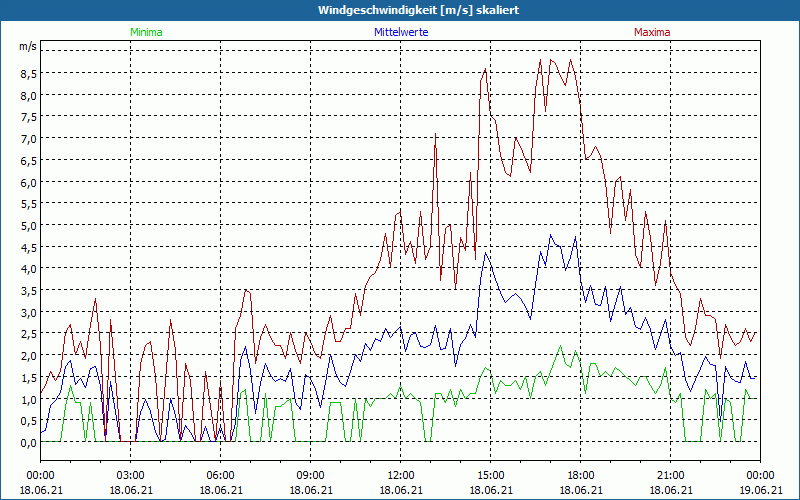
Task: Click the 12:00 time axis label
Action: (401, 476)
